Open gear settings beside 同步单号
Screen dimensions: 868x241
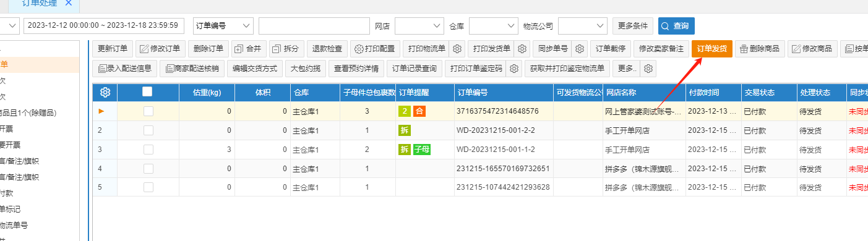tap(579, 49)
